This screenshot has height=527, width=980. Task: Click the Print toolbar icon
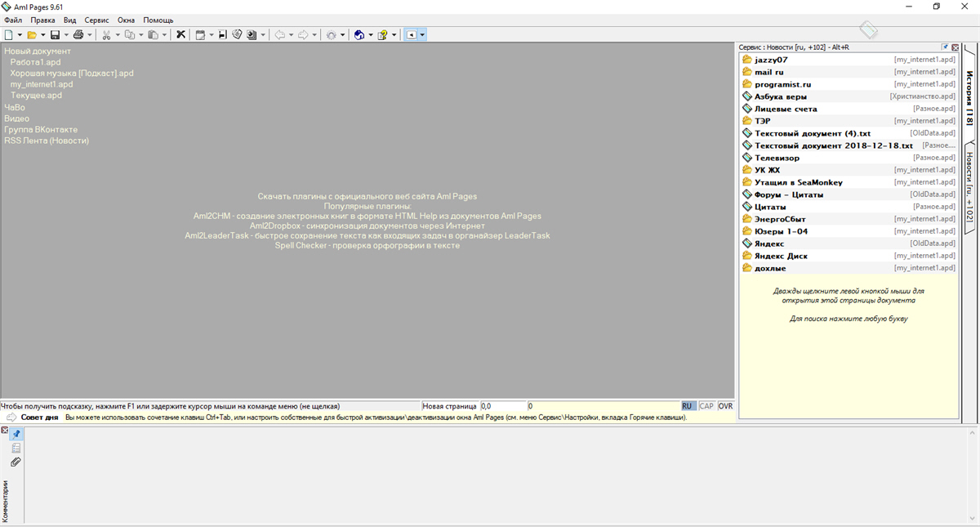[78, 35]
